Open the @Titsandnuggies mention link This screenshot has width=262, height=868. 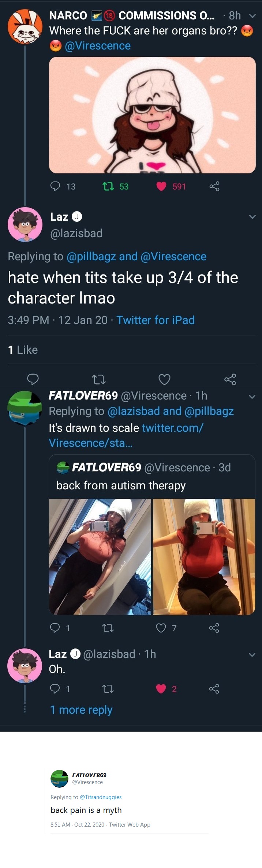[101, 797]
